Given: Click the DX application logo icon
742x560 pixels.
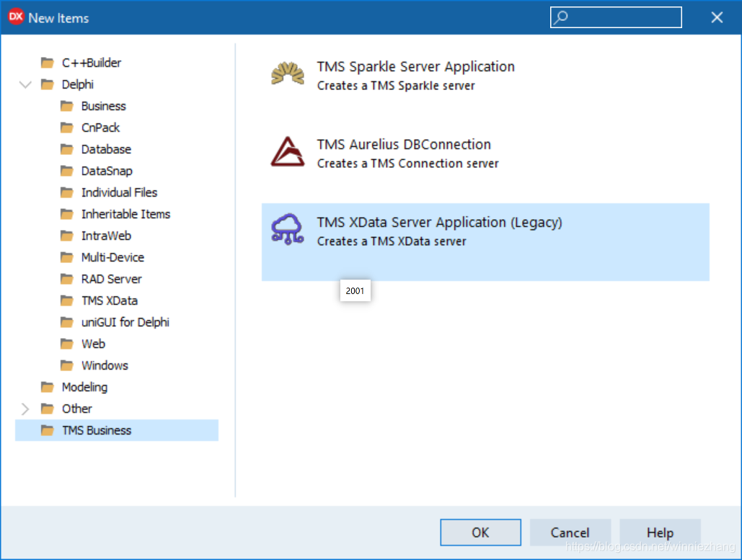Looking at the screenshot, I should [16, 17].
